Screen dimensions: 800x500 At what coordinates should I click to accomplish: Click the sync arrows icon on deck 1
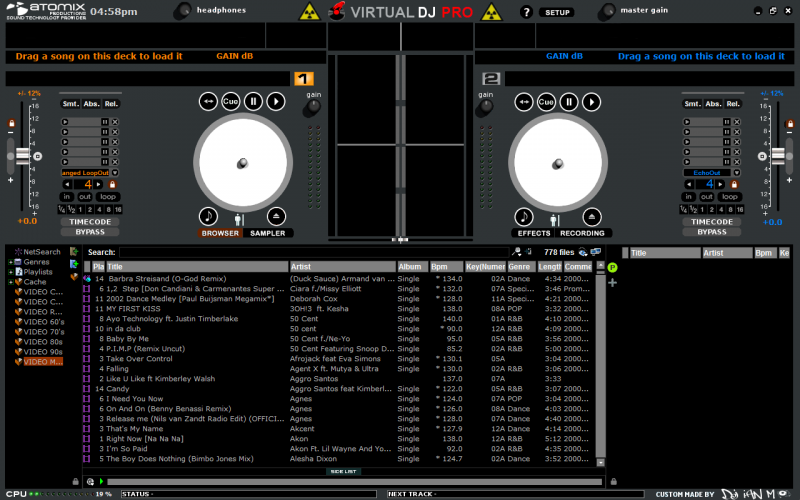coord(208,102)
